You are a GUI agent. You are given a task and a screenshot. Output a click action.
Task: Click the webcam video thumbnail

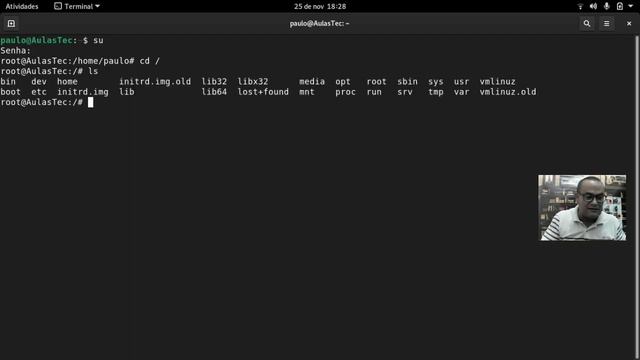coord(582,208)
